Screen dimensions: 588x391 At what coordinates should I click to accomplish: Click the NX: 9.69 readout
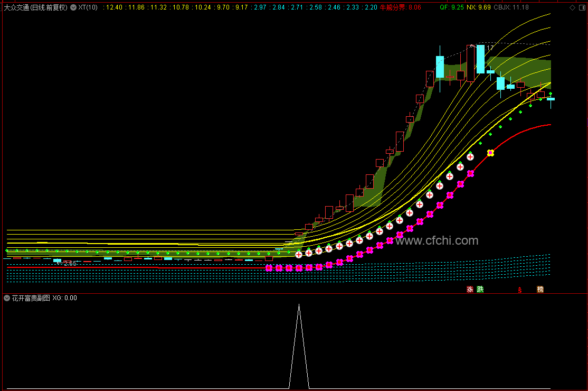pos(479,7)
